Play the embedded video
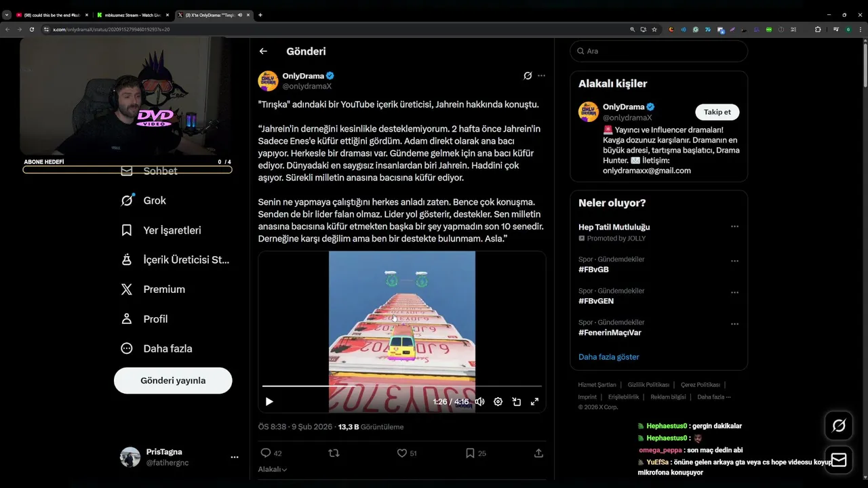This screenshot has width=868, height=488. tap(269, 401)
